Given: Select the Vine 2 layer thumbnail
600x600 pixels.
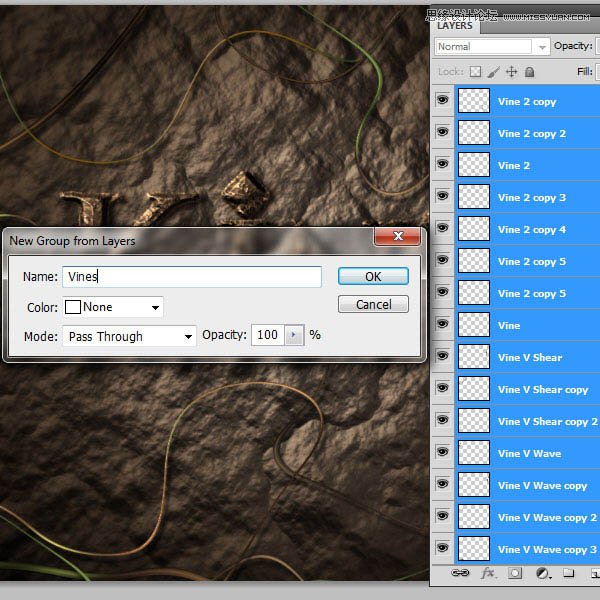Looking at the screenshot, I should click(x=474, y=165).
